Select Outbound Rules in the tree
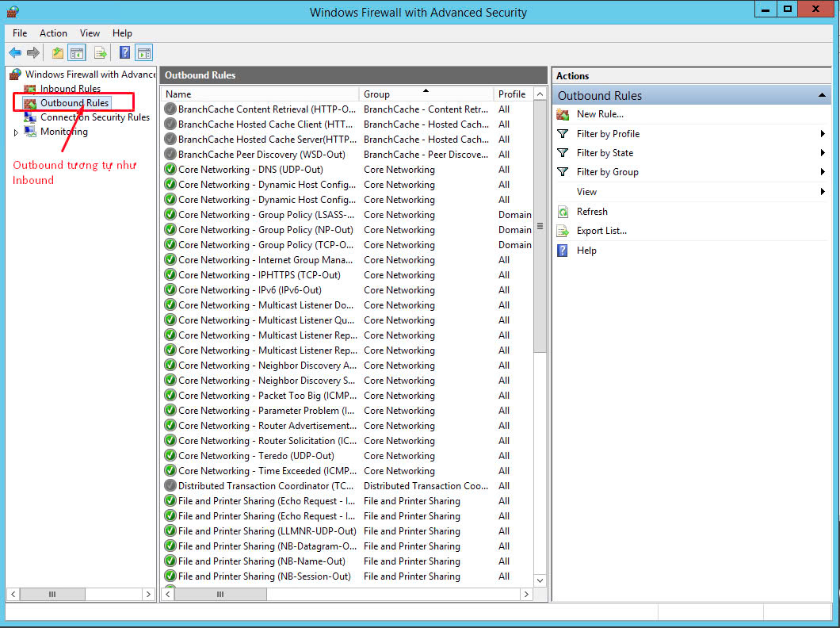Screen dimensions: 840x628 point(74,103)
